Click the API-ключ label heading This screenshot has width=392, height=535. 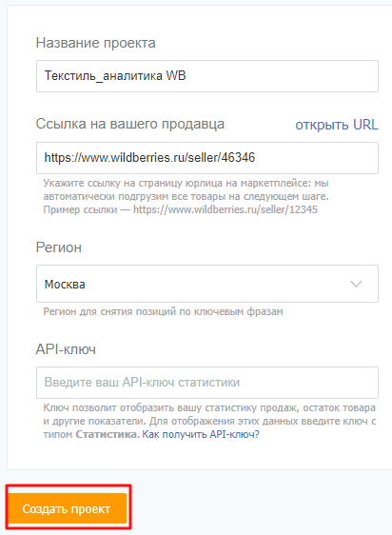[66, 349]
